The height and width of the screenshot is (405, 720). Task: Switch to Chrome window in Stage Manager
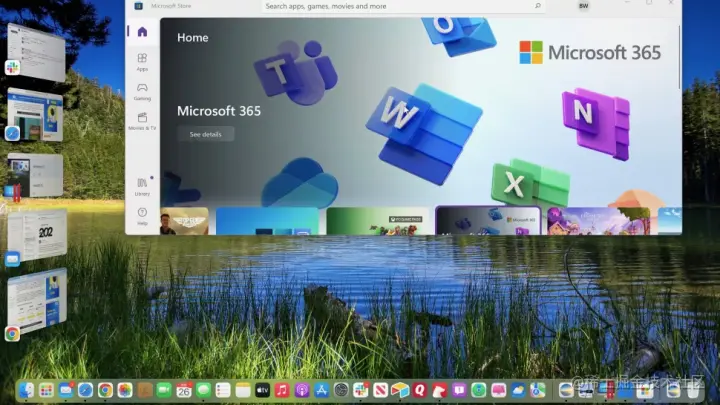37,301
